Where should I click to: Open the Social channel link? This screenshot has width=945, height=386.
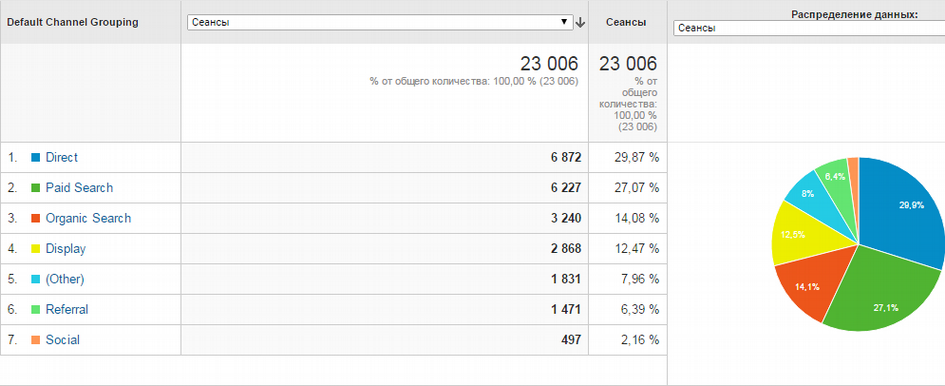point(63,340)
